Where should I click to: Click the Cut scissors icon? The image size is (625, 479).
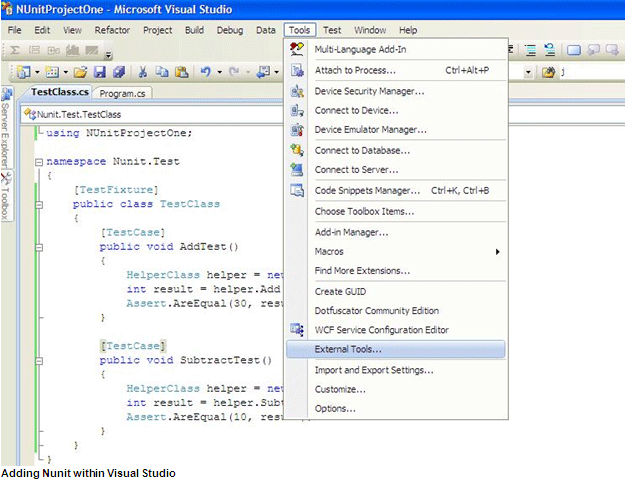(144, 72)
